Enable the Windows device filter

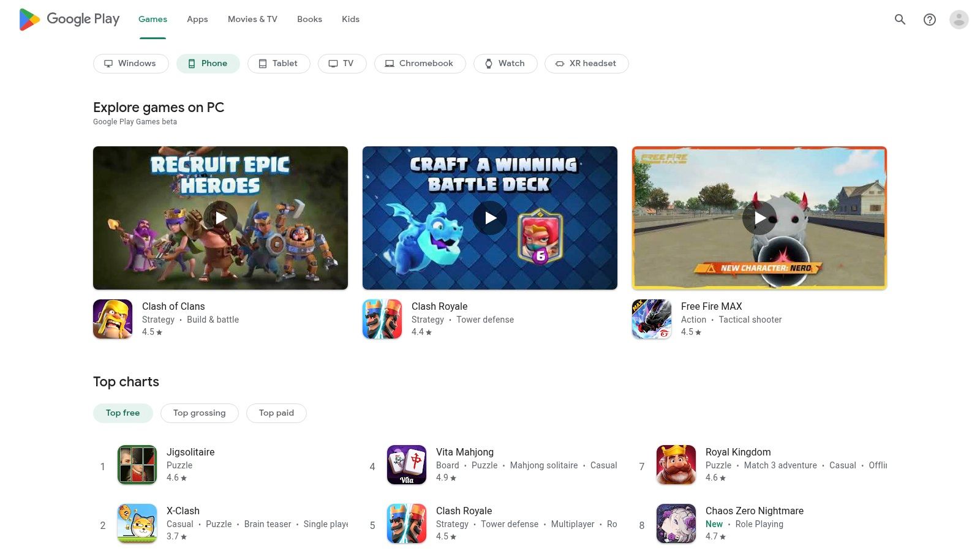click(130, 63)
